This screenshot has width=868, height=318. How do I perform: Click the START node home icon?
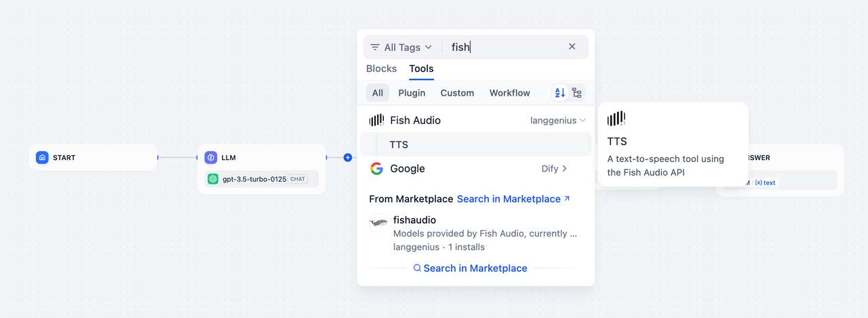pyautogui.click(x=42, y=157)
